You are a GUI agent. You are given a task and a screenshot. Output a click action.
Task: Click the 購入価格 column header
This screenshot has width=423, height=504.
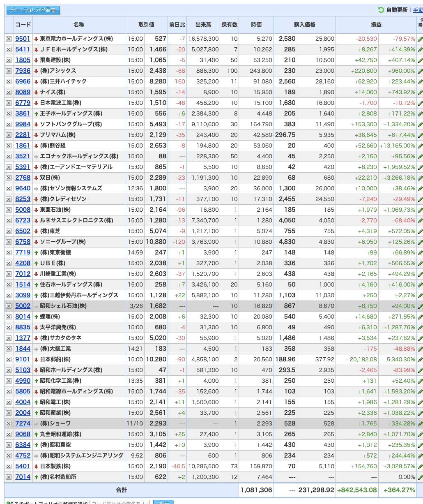pos(305,25)
